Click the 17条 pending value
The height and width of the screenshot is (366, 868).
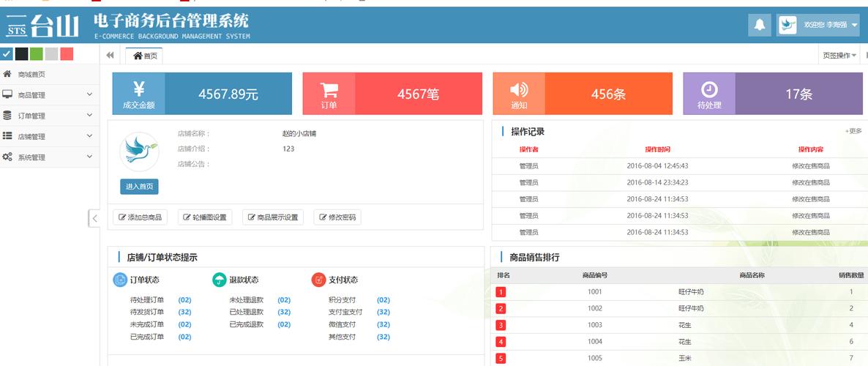pyautogui.click(x=798, y=94)
